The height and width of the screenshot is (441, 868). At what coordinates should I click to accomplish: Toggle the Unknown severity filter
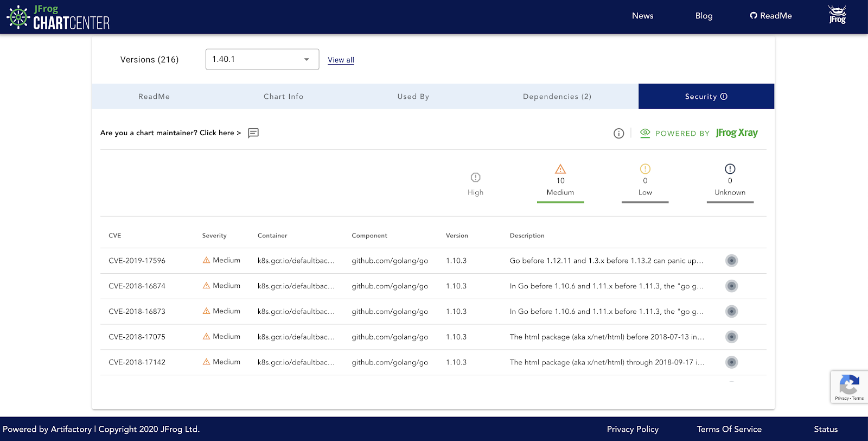pyautogui.click(x=730, y=181)
